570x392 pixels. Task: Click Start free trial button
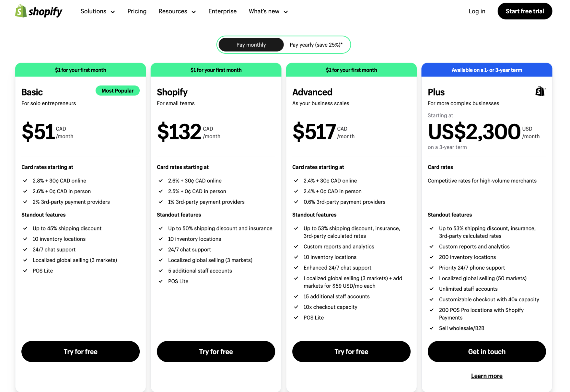525,11
